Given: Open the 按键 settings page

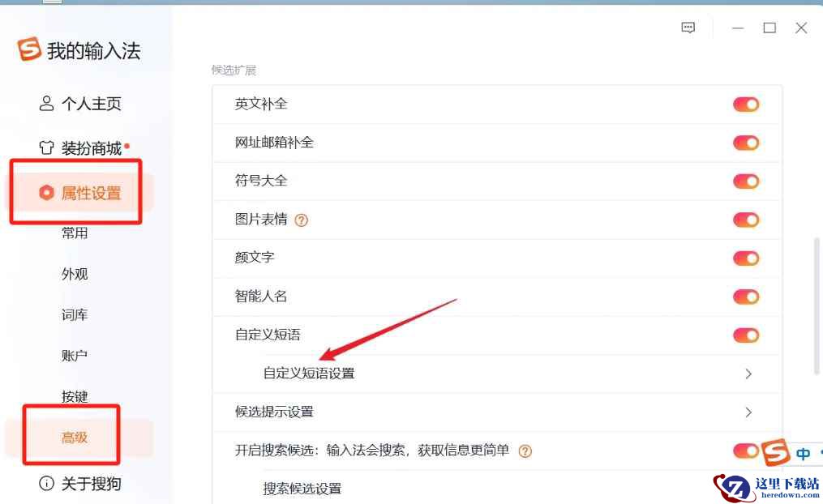Looking at the screenshot, I should pyautogui.click(x=75, y=396).
